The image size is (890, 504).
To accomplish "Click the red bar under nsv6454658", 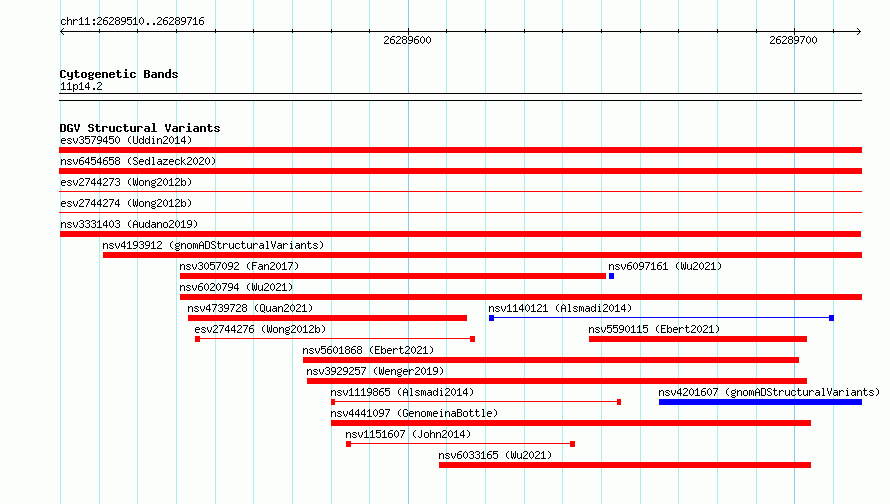I will click(x=460, y=171).
